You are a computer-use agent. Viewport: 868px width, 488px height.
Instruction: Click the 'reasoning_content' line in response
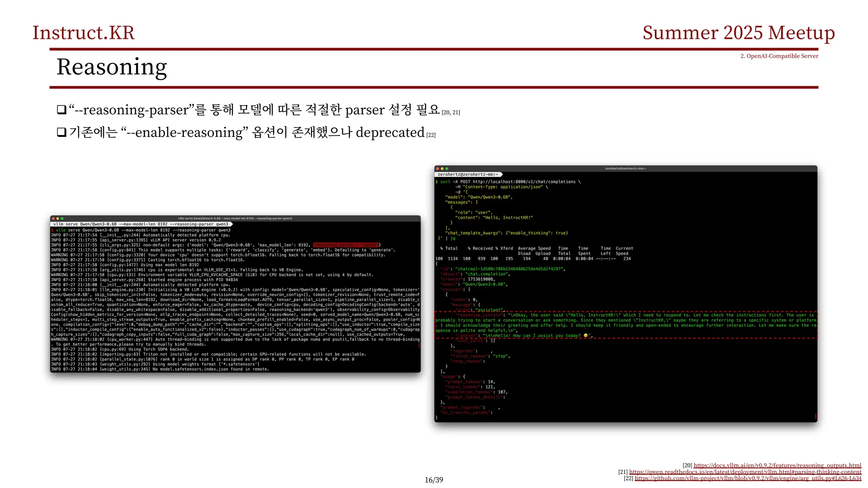click(626, 323)
